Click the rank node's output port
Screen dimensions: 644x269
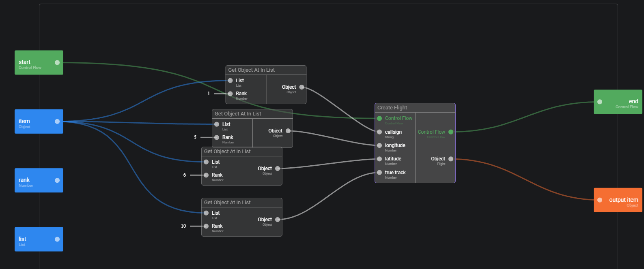tap(57, 180)
